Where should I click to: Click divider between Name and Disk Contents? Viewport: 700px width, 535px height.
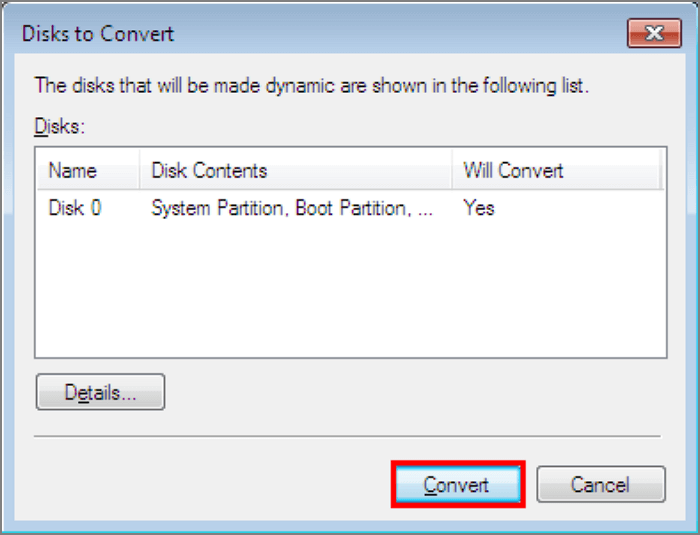pos(141,170)
